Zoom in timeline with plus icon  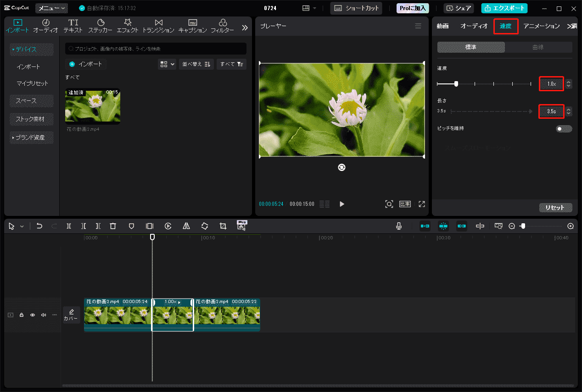(x=571, y=226)
